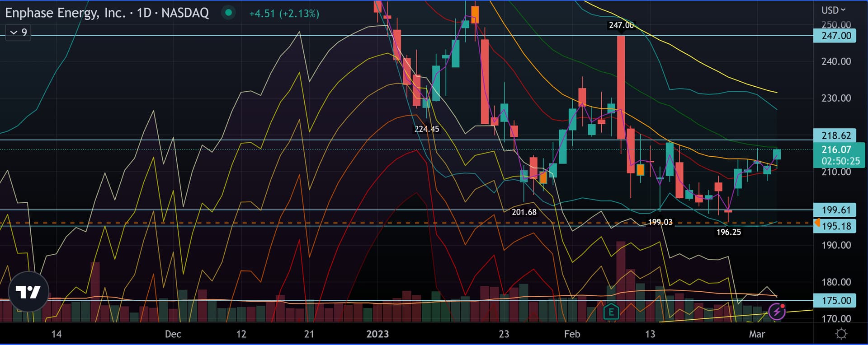Select the 175.00 price level label
The height and width of the screenshot is (345, 868).
pyautogui.click(x=835, y=301)
